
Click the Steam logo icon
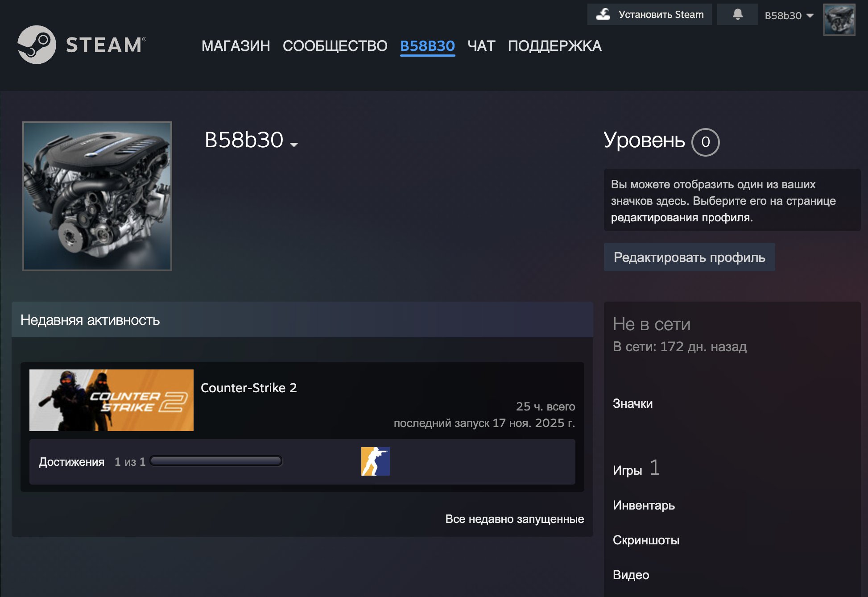[37, 45]
